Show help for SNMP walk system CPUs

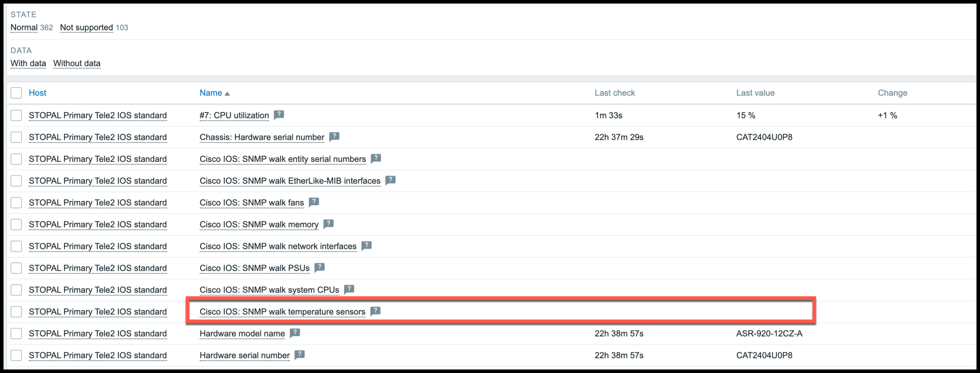[349, 289]
